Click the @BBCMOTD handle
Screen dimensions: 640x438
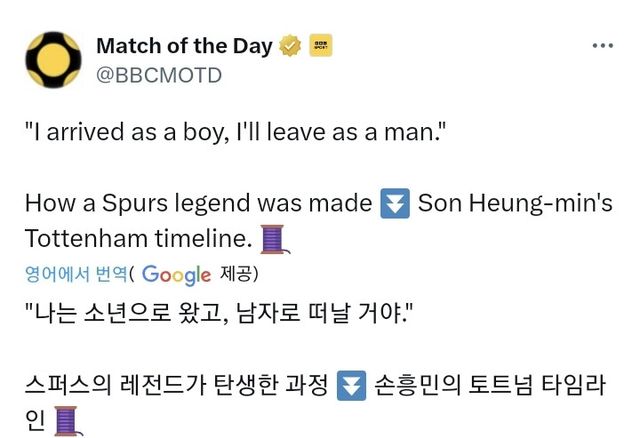tap(158, 75)
